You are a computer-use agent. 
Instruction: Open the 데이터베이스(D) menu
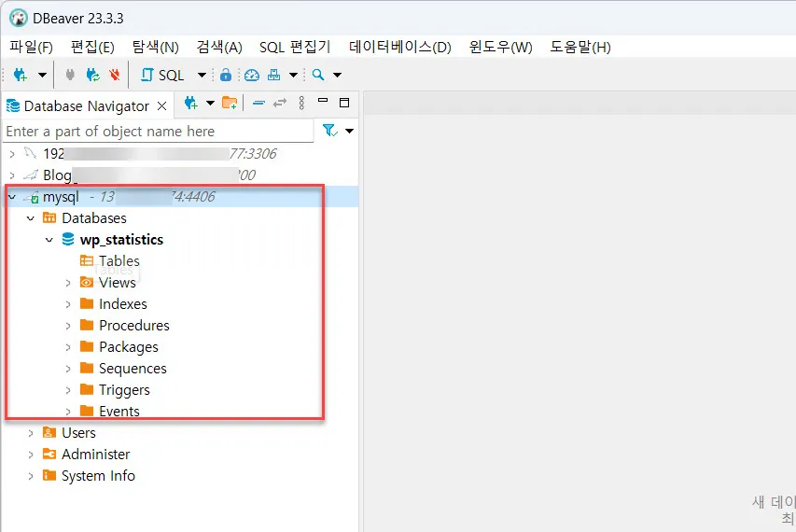click(400, 48)
